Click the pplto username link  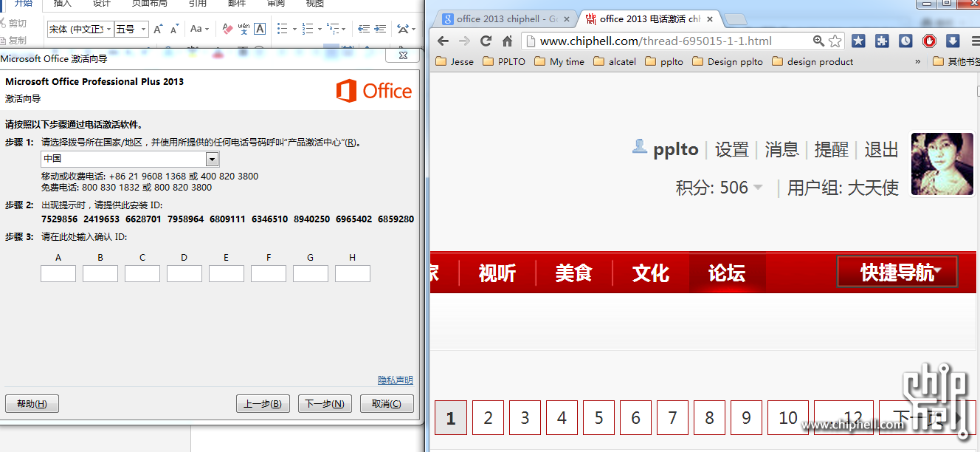click(x=676, y=149)
